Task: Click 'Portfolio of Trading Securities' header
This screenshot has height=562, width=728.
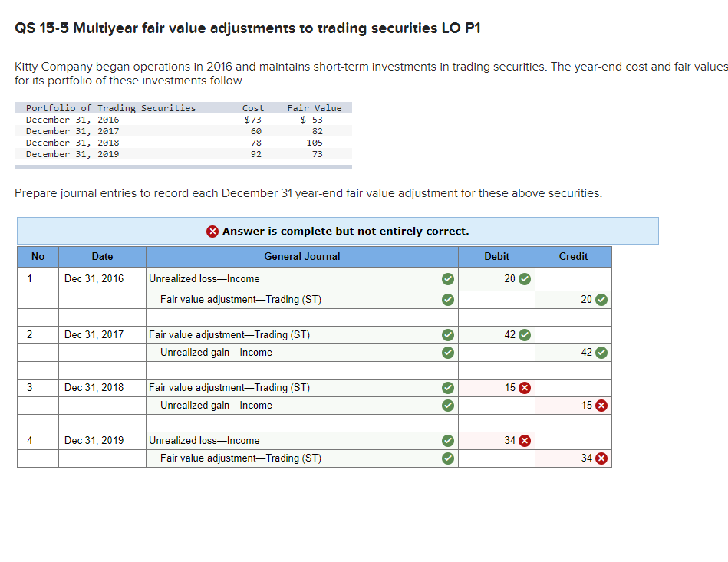Action: (x=111, y=108)
